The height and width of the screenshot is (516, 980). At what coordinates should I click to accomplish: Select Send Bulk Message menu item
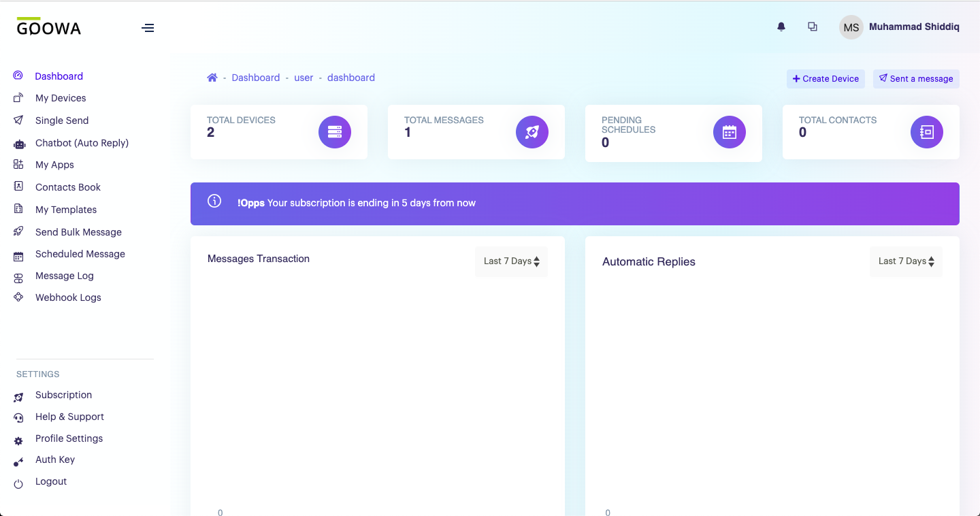[78, 232]
